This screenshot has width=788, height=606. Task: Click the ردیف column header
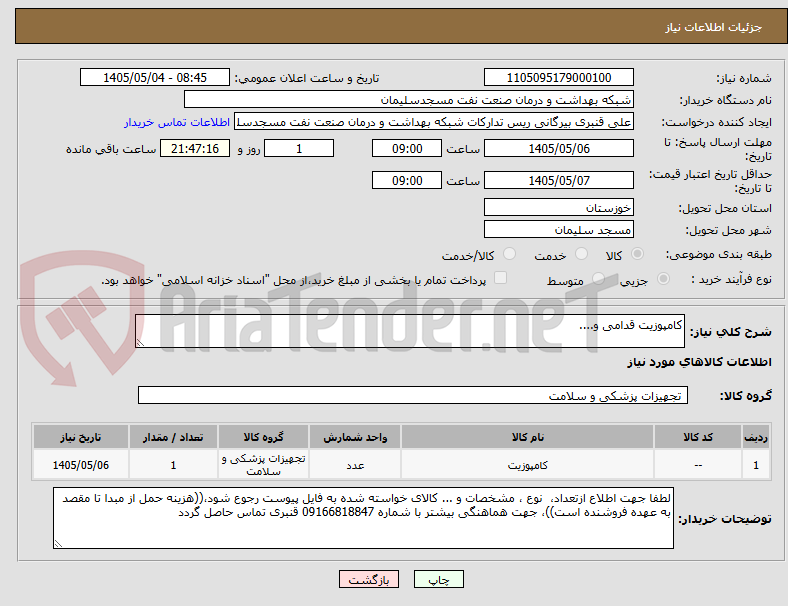tap(755, 437)
